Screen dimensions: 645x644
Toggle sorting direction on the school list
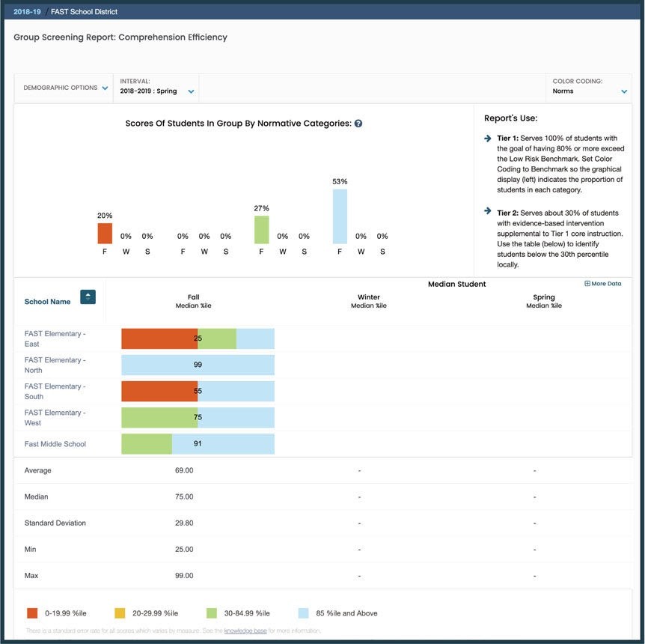[88, 297]
